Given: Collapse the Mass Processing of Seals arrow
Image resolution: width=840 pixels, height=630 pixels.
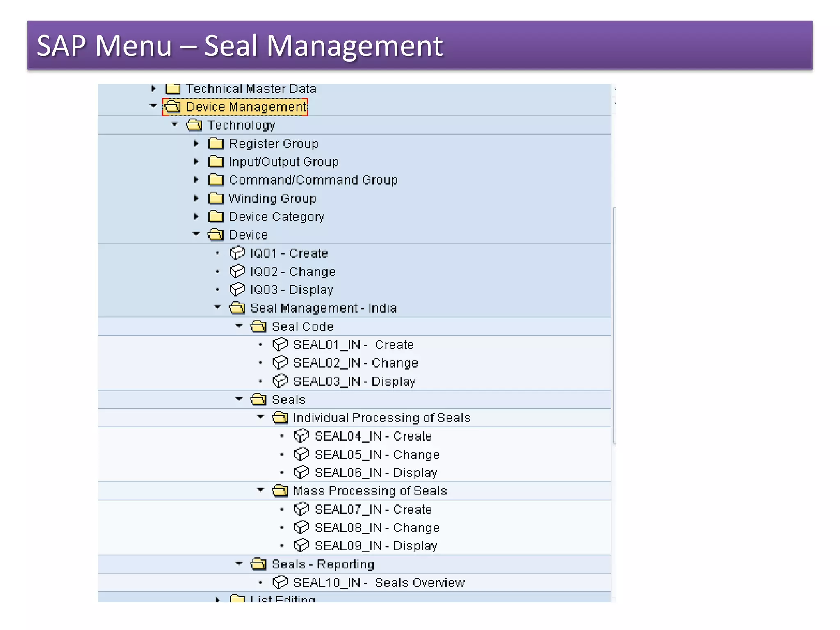Looking at the screenshot, I should pos(260,490).
